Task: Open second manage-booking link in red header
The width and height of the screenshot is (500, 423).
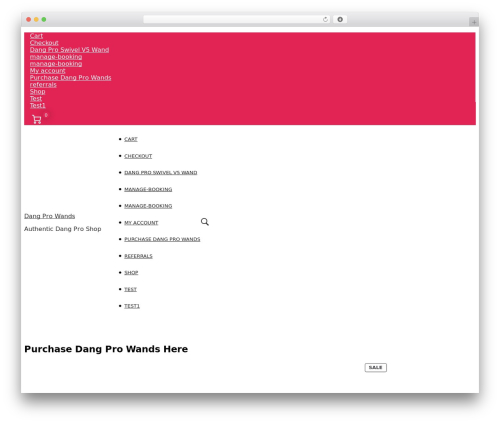Action: click(x=56, y=64)
